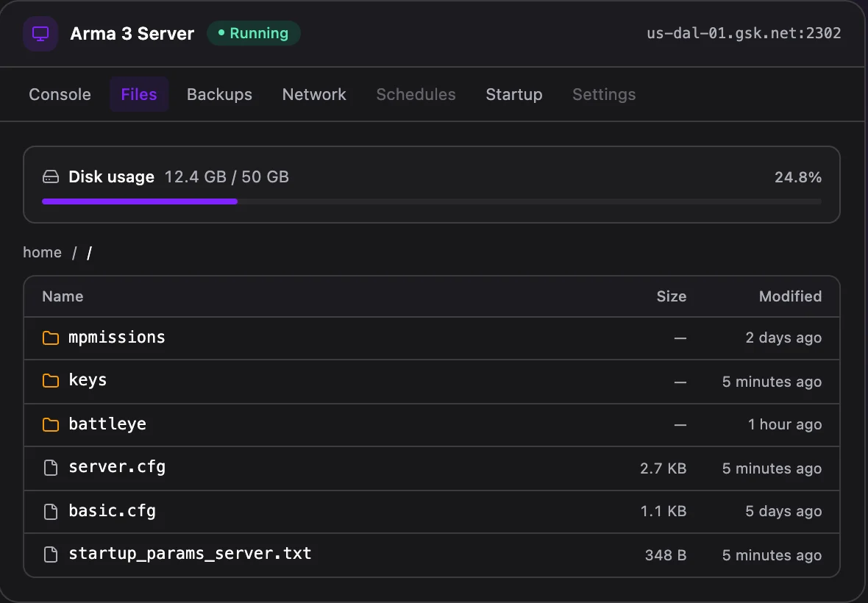Sort by the Name column header
The height and width of the screenshot is (603, 868).
click(x=63, y=296)
